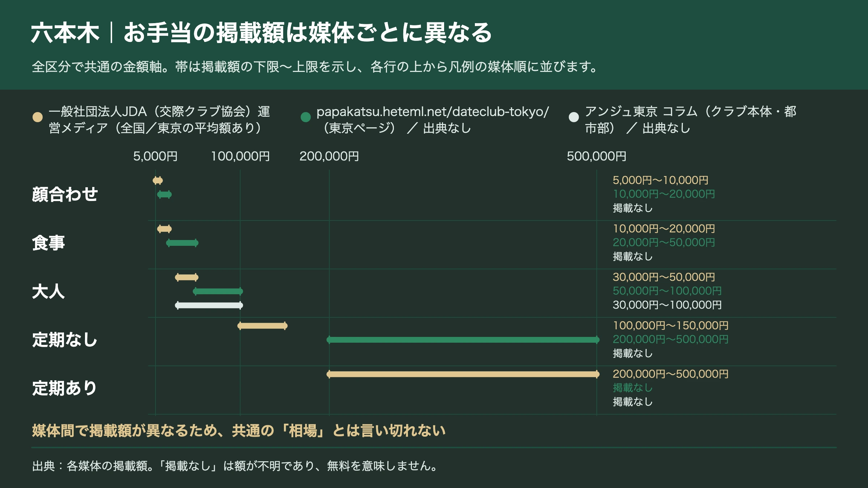Screen dimensions: 868x488
Task: Click the long green bar in 定期なし row
Action: pyautogui.click(x=463, y=340)
